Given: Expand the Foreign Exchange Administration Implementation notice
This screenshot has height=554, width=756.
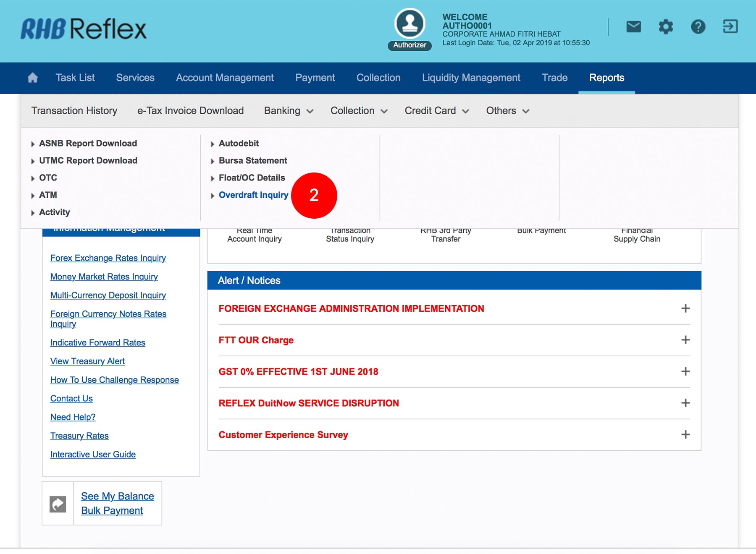Looking at the screenshot, I should tap(685, 308).
